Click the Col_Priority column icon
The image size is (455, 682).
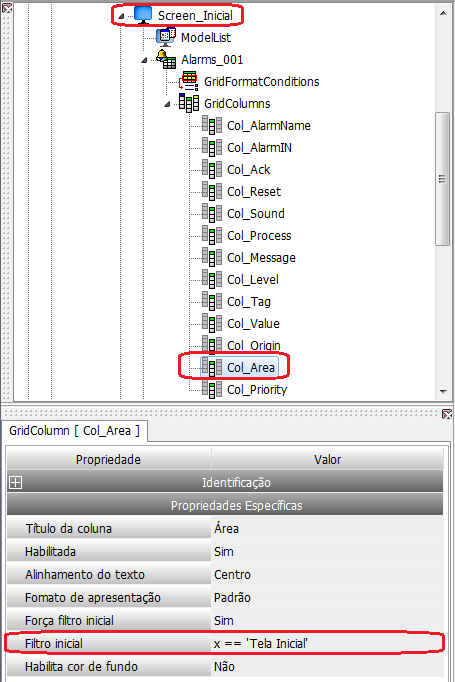(x=212, y=390)
